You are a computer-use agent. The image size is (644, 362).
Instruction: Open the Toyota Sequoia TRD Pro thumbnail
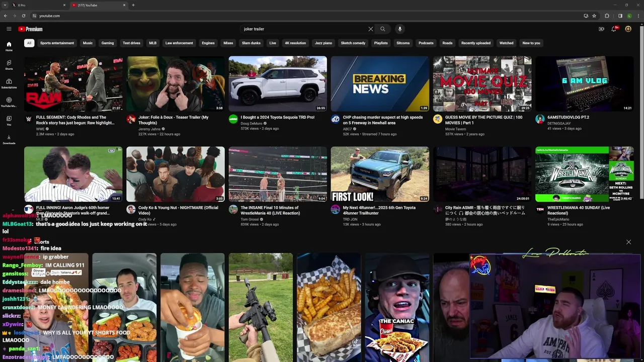[278, 83]
